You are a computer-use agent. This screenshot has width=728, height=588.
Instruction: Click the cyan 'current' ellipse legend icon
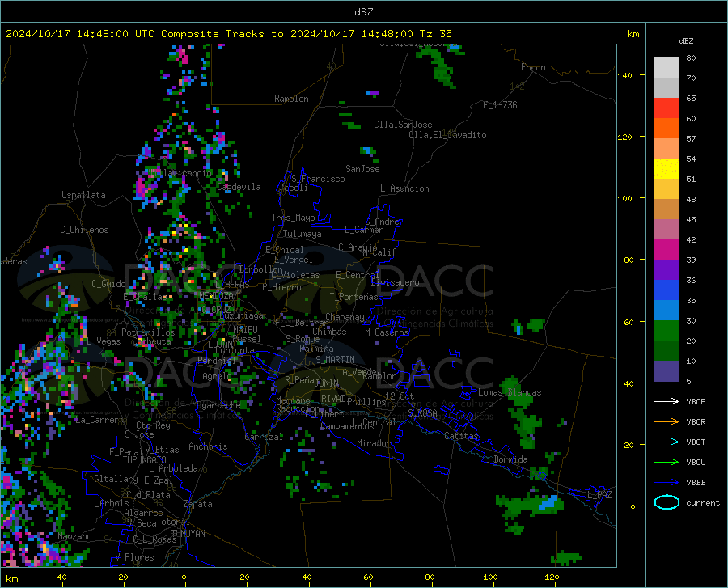click(667, 502)
